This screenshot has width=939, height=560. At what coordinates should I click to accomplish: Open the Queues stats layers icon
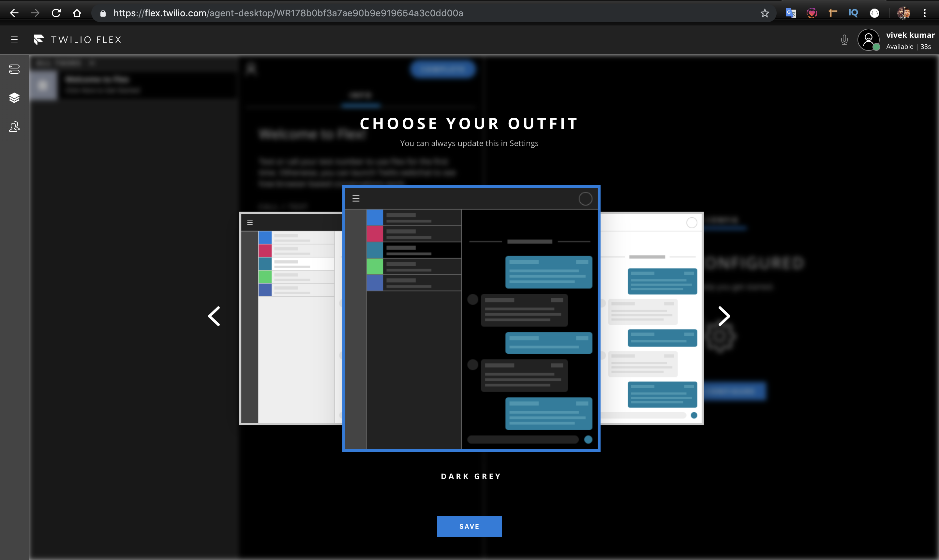[x=14, y=98]
